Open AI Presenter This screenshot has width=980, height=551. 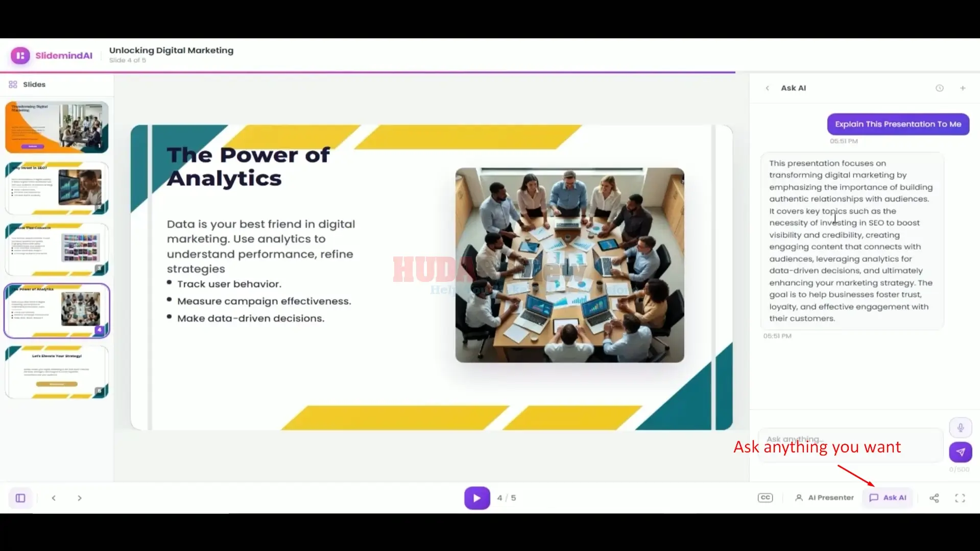tap(824, 498)
